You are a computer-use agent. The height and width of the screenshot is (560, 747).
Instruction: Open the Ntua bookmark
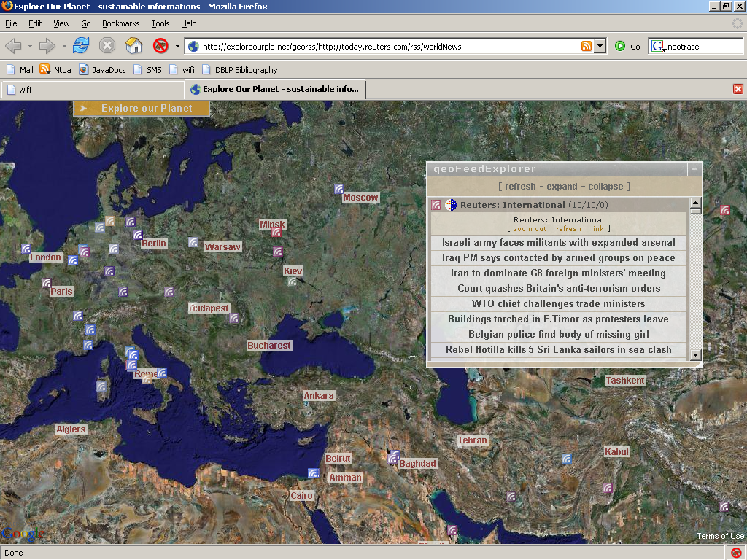[x=55, y=70]
